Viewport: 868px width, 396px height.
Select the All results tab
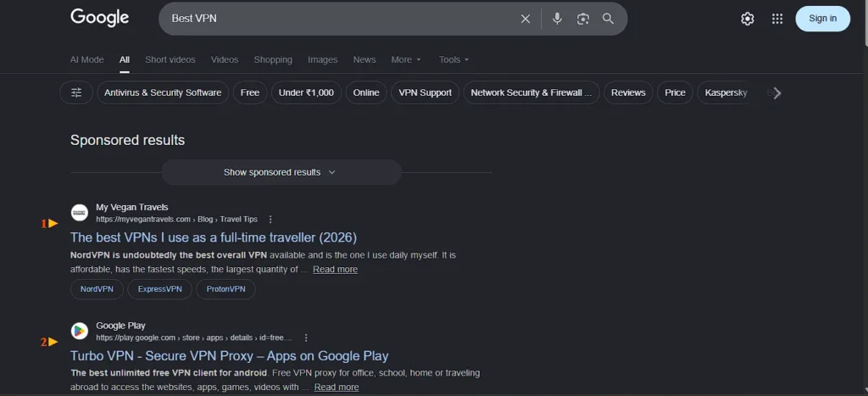coord(125,60)
